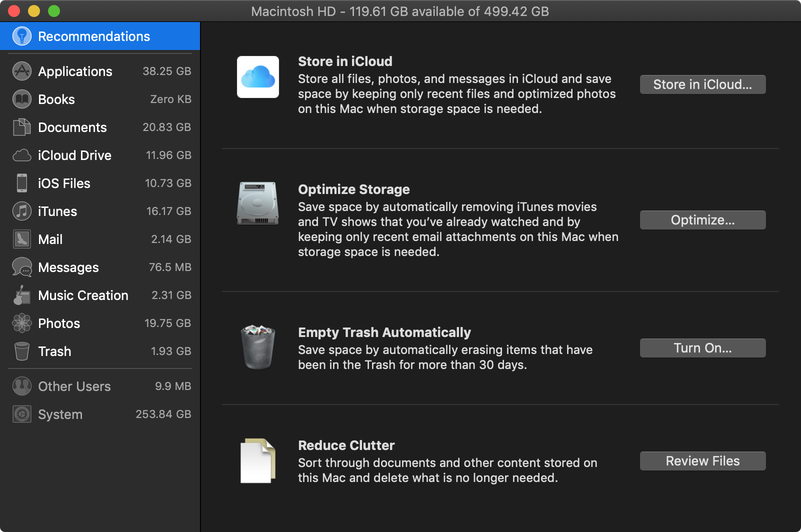
Task: Click the iTunes label
Action: (57, 211)
